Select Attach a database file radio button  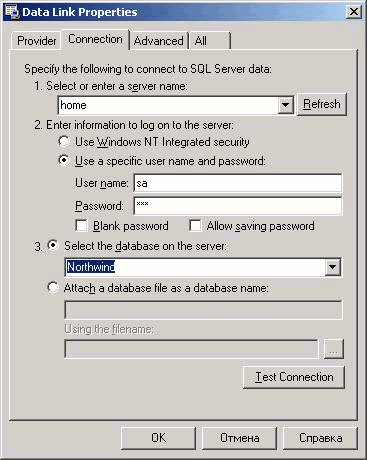coord(53,287)
